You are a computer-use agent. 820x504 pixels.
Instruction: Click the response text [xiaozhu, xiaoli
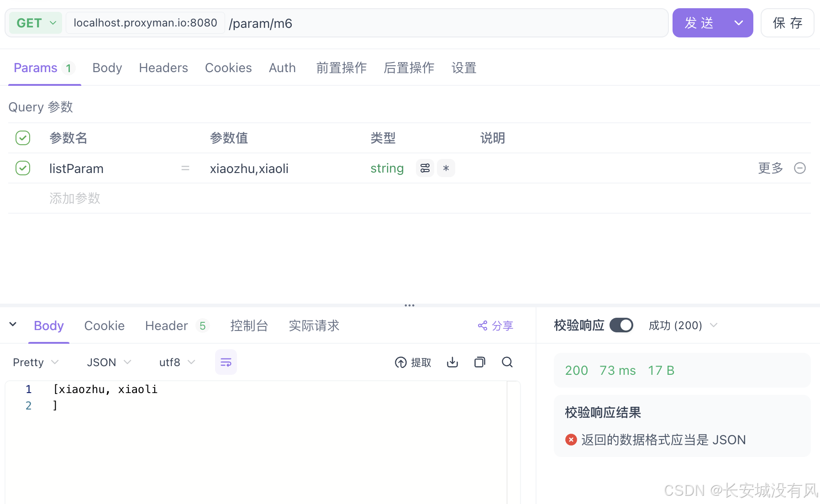(x=105, y=389)
